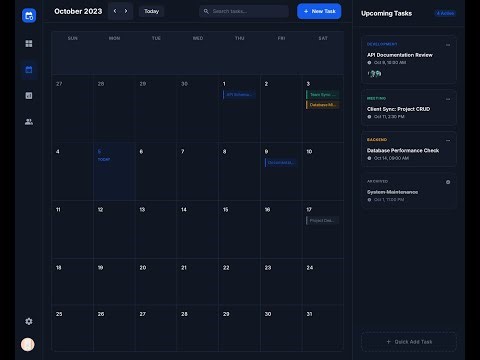
Task: Select October 25 in the calendar
Action: (73, 328)
